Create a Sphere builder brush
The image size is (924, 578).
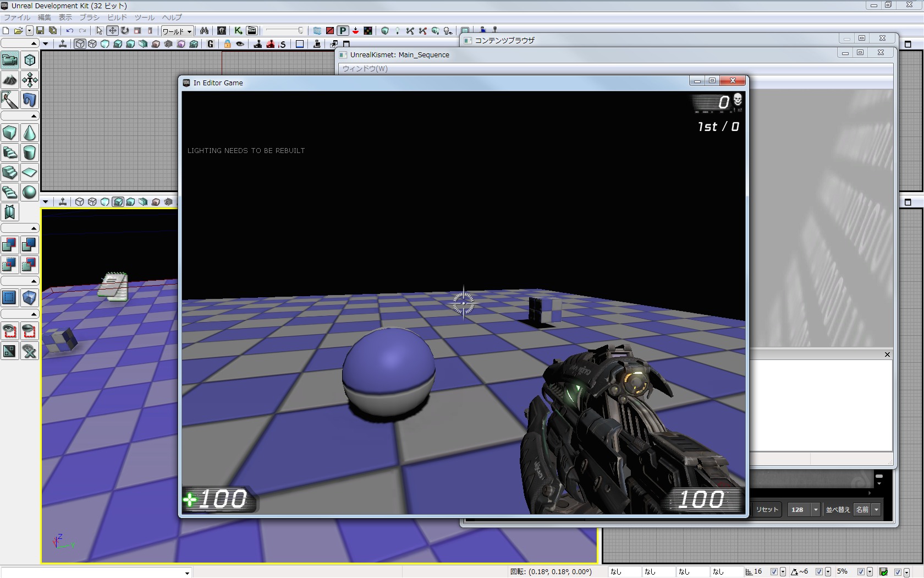[x=30, y=193]
